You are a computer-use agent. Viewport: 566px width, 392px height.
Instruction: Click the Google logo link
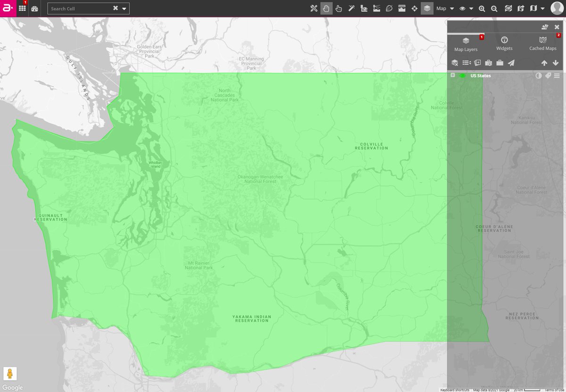12,388
